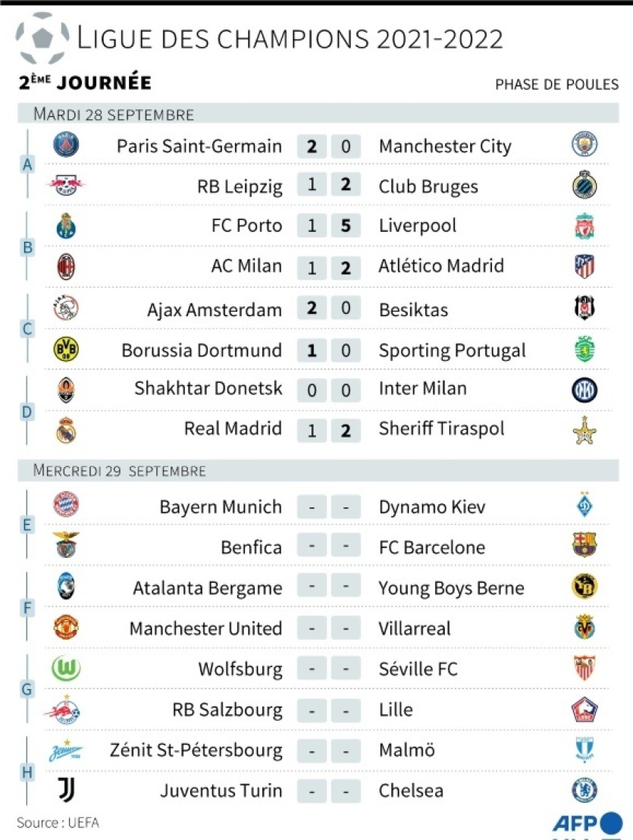Select the Liverpool club logo

(x=584, y=226)
